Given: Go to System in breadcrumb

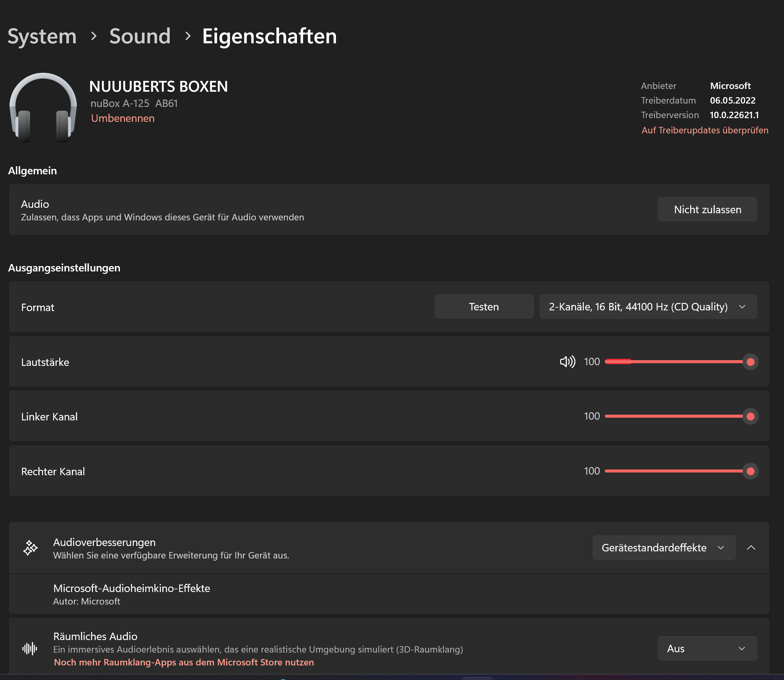Looking at the screenshot, I should 42,37.
